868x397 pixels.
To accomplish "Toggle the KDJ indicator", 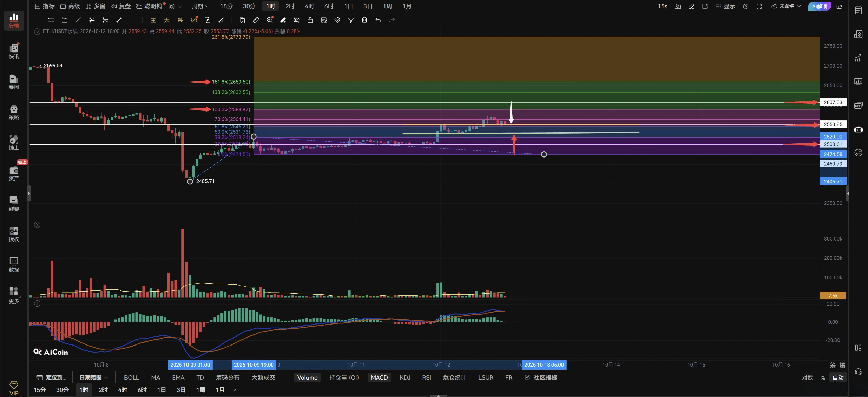I will (405, 377).
